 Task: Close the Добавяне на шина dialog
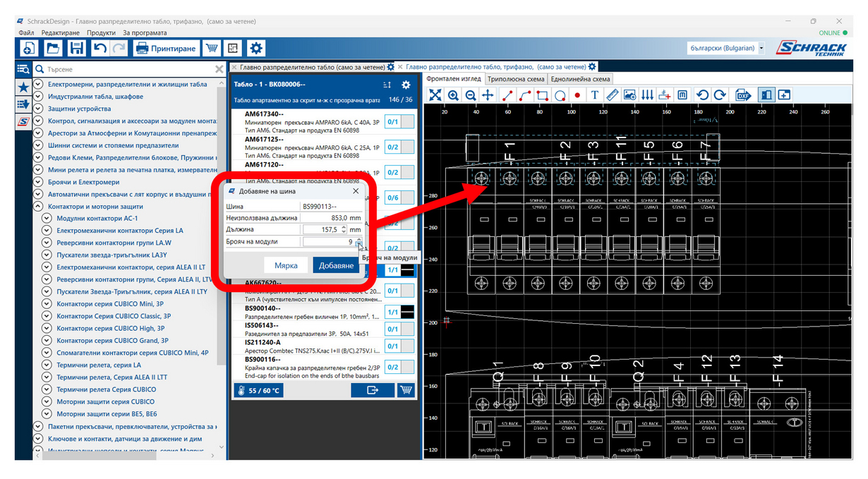tap(356, 191)
